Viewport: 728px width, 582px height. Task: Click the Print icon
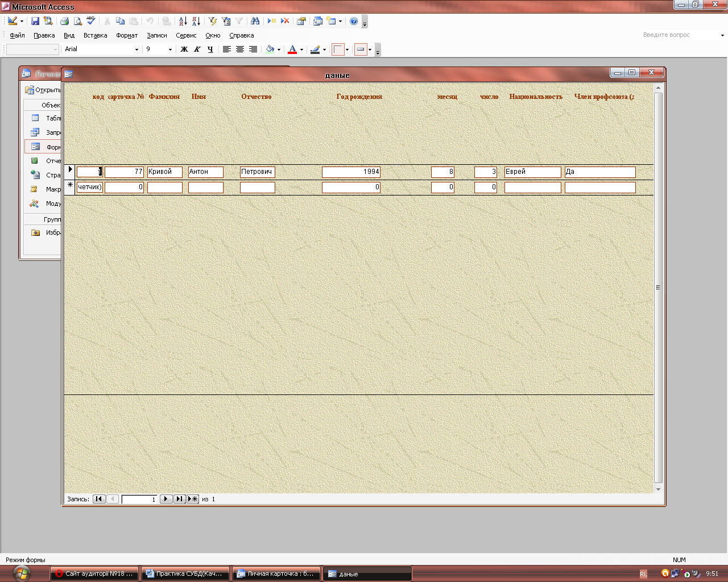pyautogui.click(x=64, y=21)
